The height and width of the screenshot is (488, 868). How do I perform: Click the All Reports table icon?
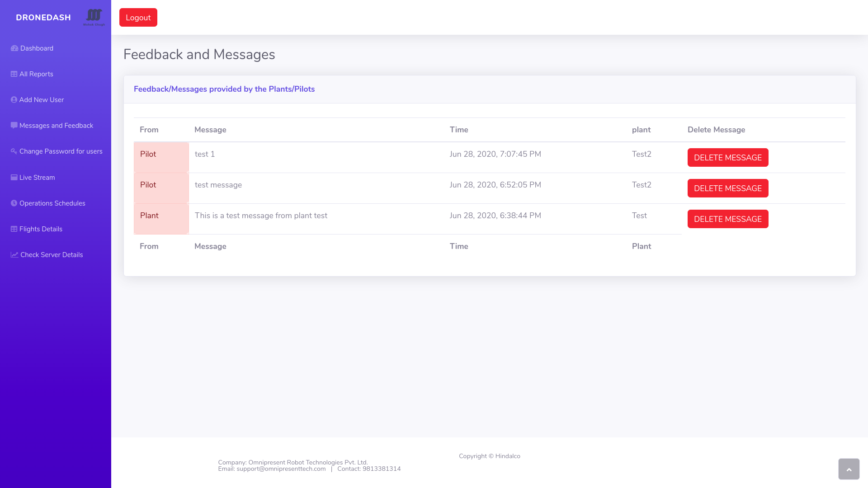14,74
